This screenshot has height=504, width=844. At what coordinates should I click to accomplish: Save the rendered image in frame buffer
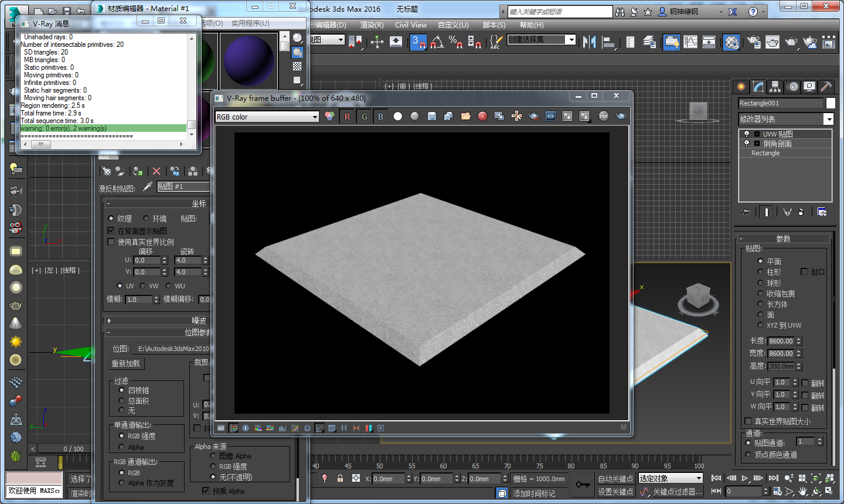431,117
